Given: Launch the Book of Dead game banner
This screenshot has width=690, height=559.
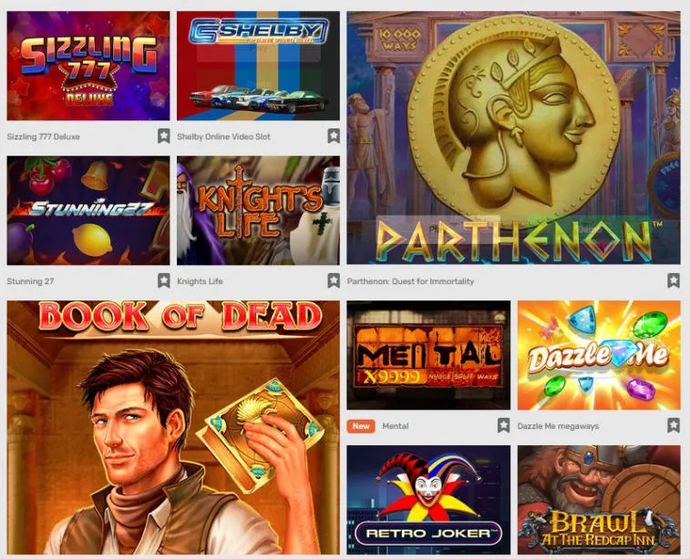Looking at the screenshot, I should coord(173,427).
